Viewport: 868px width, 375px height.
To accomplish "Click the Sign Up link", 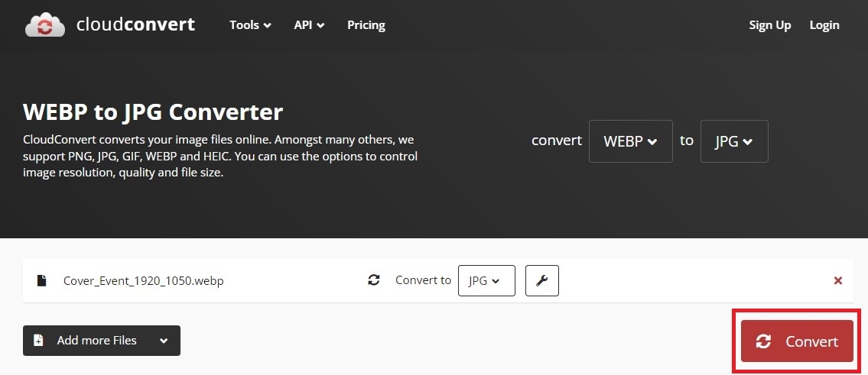I will tap(770, 25).
